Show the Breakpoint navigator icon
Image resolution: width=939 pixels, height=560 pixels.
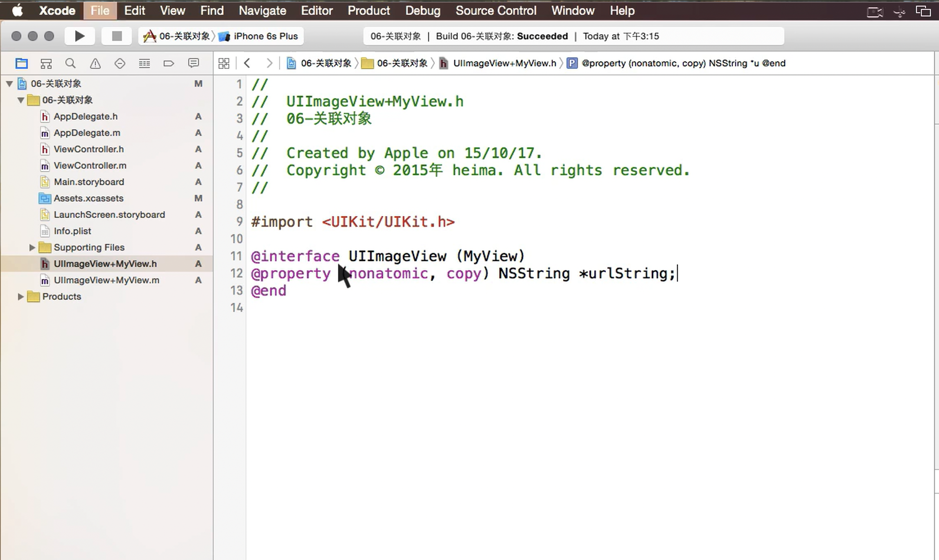[169, 63]
